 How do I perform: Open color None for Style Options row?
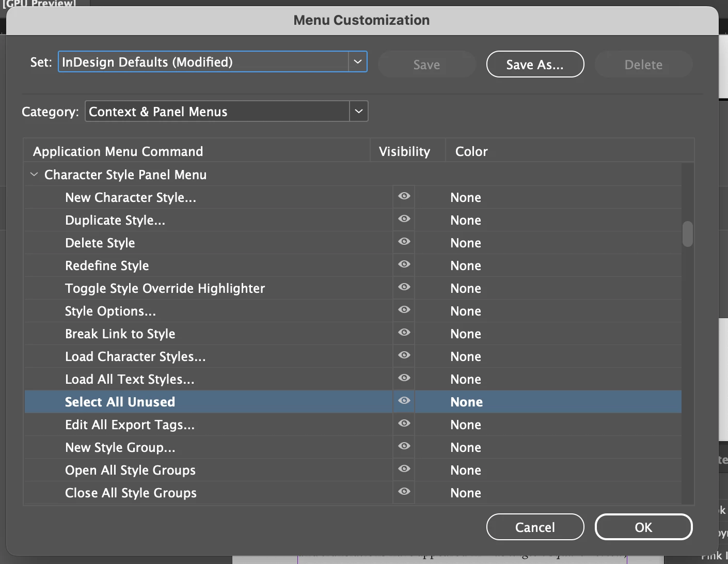click(466, 311)
